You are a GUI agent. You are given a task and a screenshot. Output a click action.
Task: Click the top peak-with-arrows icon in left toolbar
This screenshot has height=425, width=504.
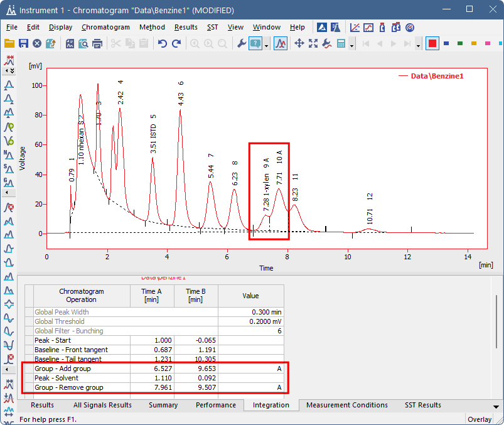9,60
